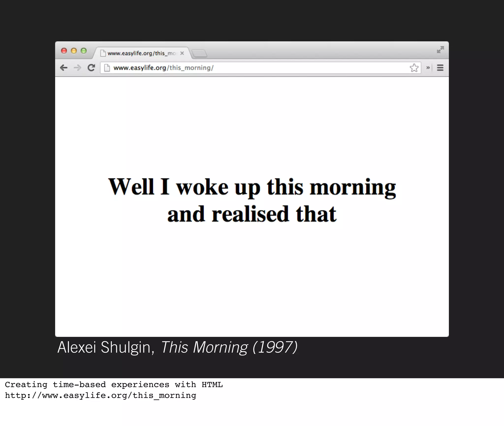Minimize the window with the yellow button
Image resolution: width=504 pixels, height=426 pixels.
(74, 51)
